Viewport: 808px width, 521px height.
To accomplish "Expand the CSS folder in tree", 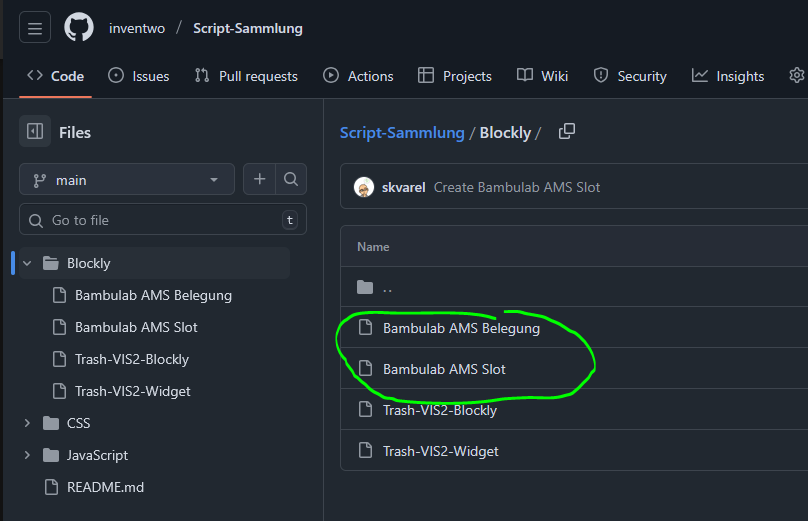I will 27,423.
